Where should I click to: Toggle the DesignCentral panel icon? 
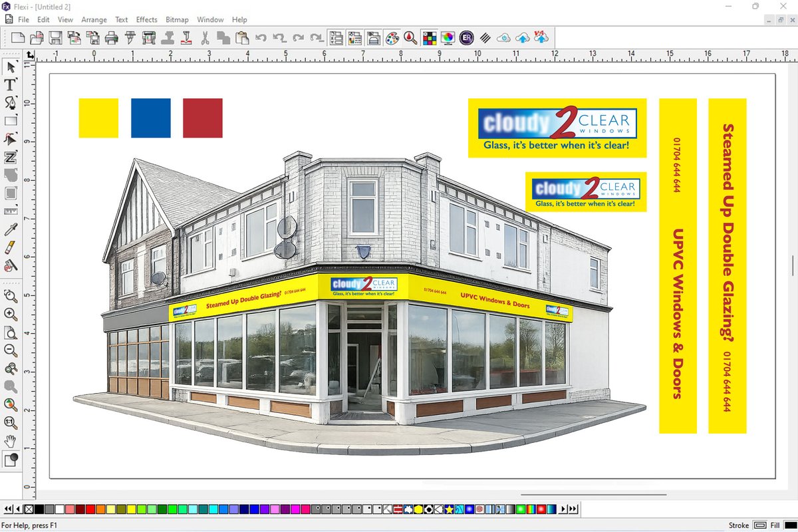(x=336, y=37)
